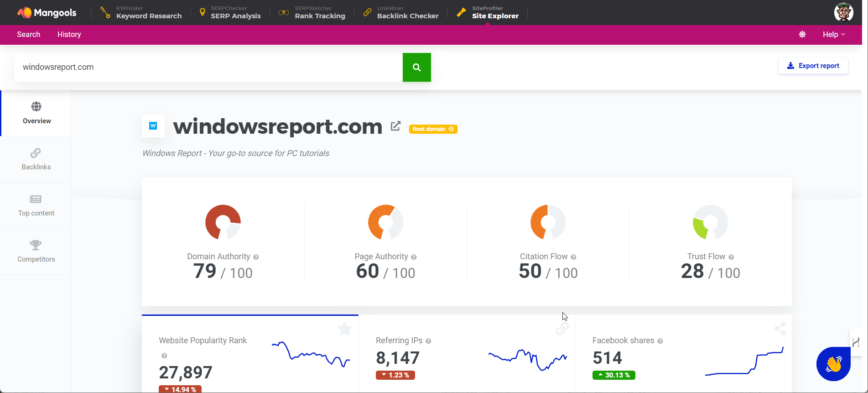Viewport: 868px width, 393px height.
Task: Open SERPWatcher Rank Tracking tool
Action: point(312,13)
